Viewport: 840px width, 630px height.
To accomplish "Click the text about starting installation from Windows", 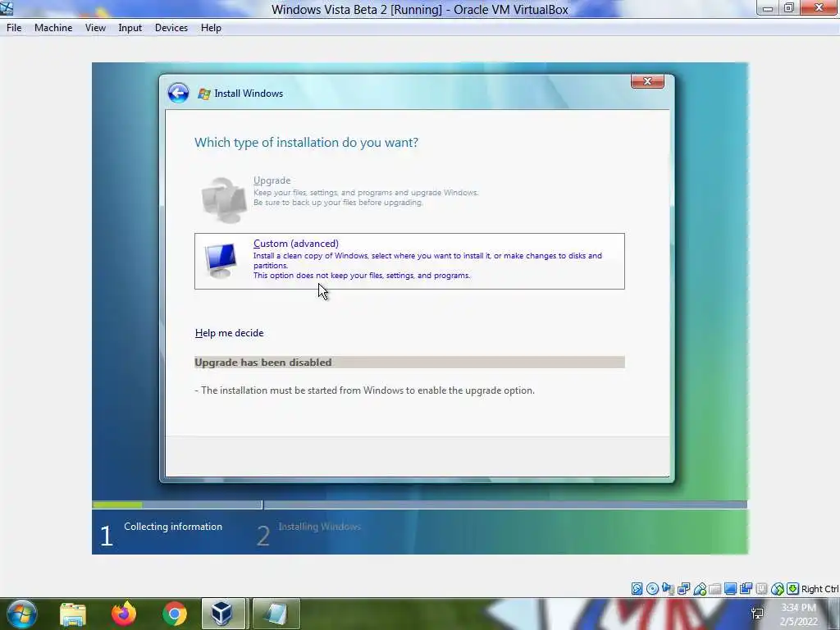I will [x=365, y=390].
